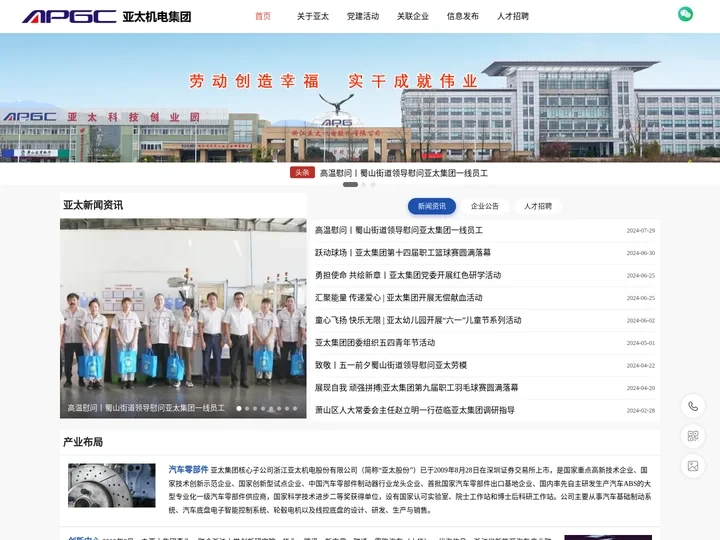Click the 亚太新闻资讯 section title
The width and height of the screenshot is (720, 540).
point(93,205)
